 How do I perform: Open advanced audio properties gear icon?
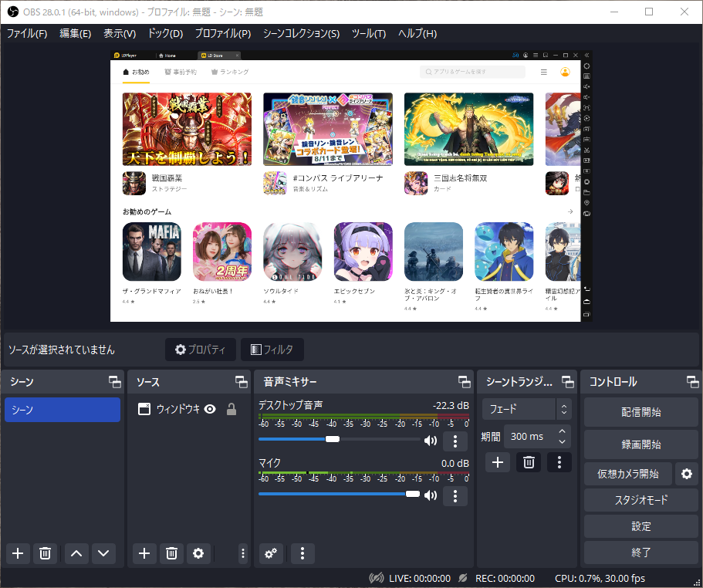270,553
